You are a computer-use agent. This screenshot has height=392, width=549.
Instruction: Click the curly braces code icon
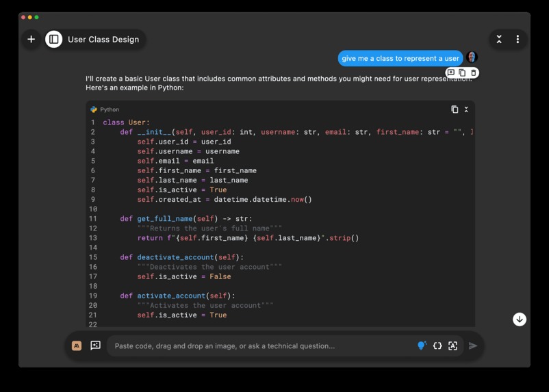coord(437,345)
